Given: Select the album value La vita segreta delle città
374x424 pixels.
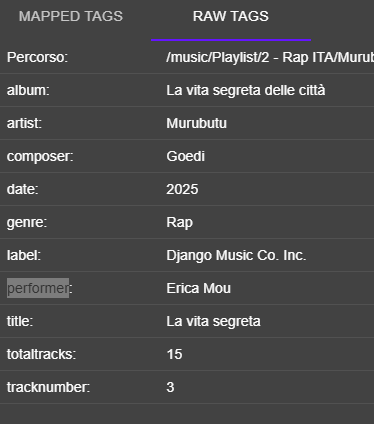Looking at the screenshot, I should 246,90.
